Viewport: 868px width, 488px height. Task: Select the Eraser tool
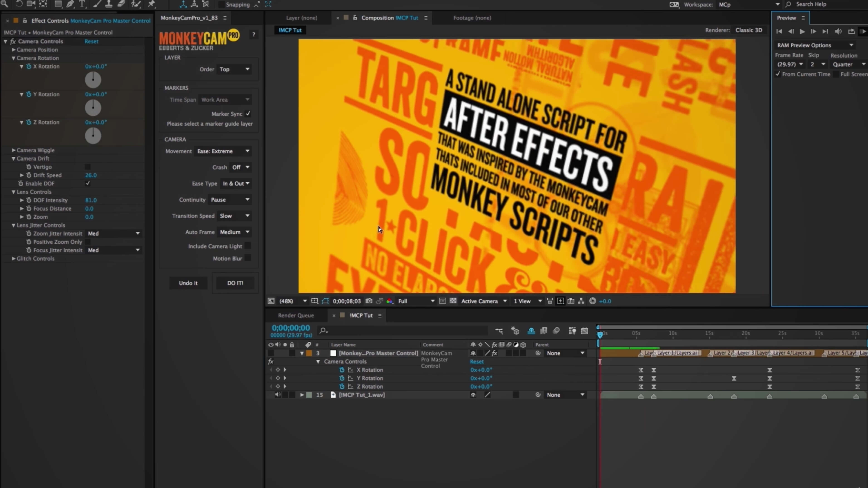click(x=121, y=4)
